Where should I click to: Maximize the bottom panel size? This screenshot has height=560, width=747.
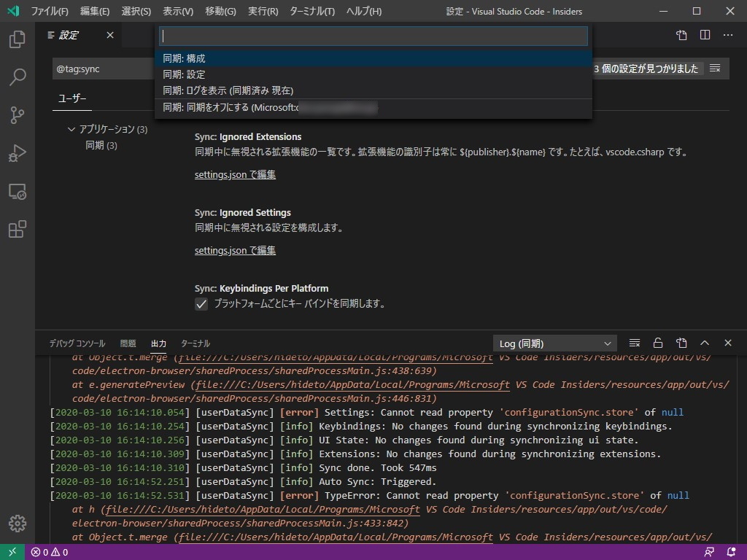(705, 343)
